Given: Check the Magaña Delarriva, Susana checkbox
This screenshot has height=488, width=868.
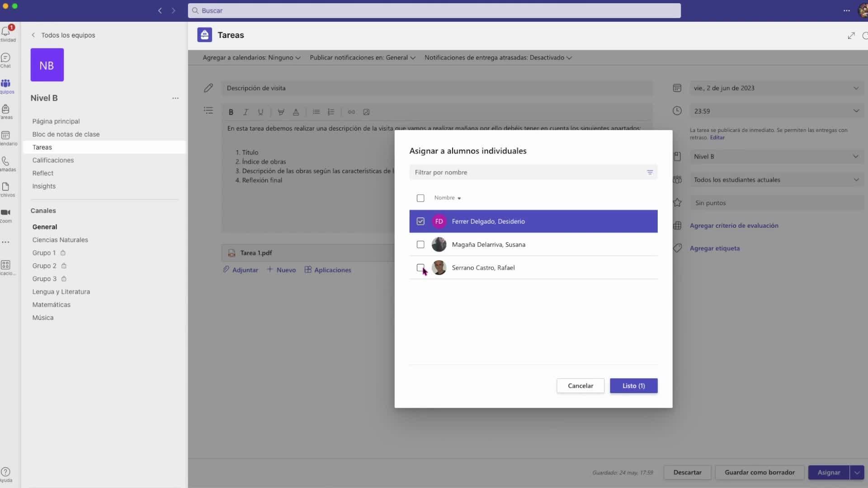Looking at the screenshot, I should point(420,244).
